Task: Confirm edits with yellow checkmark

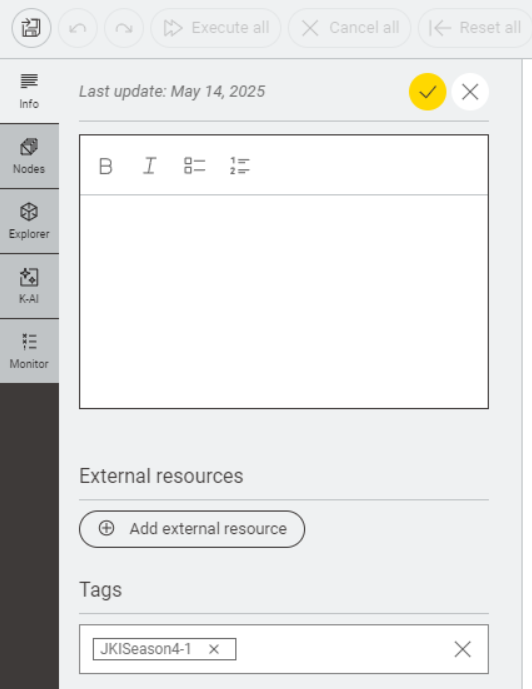Action: pyautogui.click(x=427, y=92)
